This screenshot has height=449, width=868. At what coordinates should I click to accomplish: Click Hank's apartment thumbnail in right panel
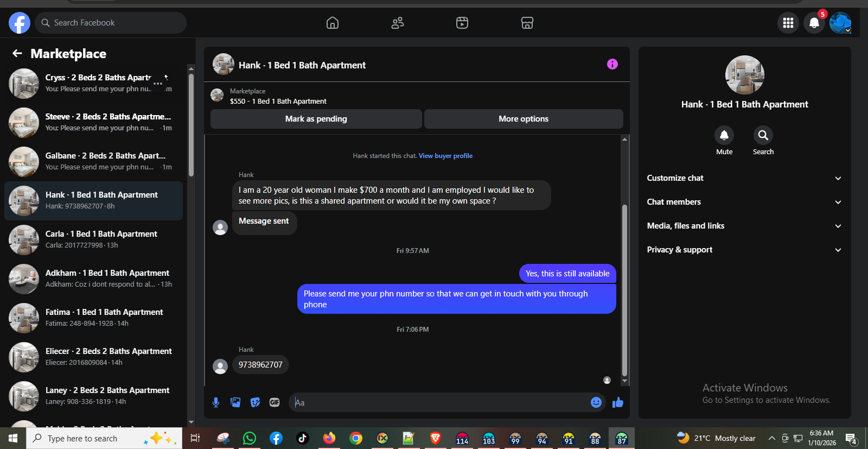tap(745, 75)
